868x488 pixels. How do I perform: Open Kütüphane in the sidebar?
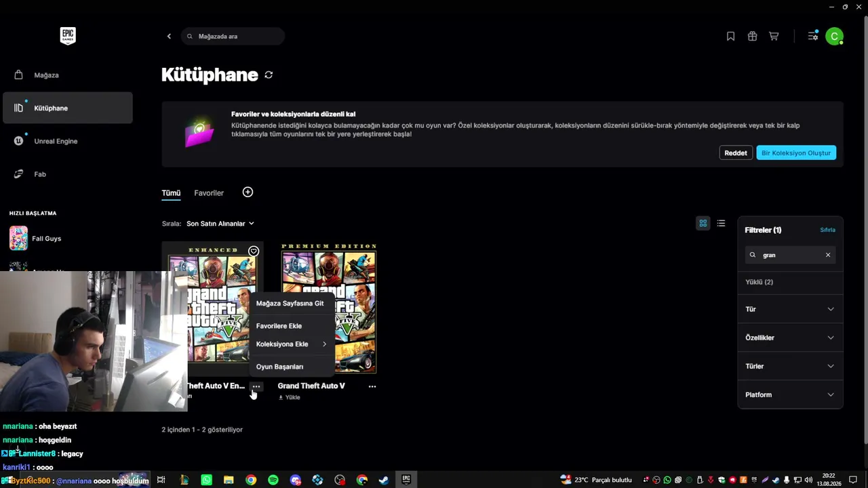click(68, 108)
